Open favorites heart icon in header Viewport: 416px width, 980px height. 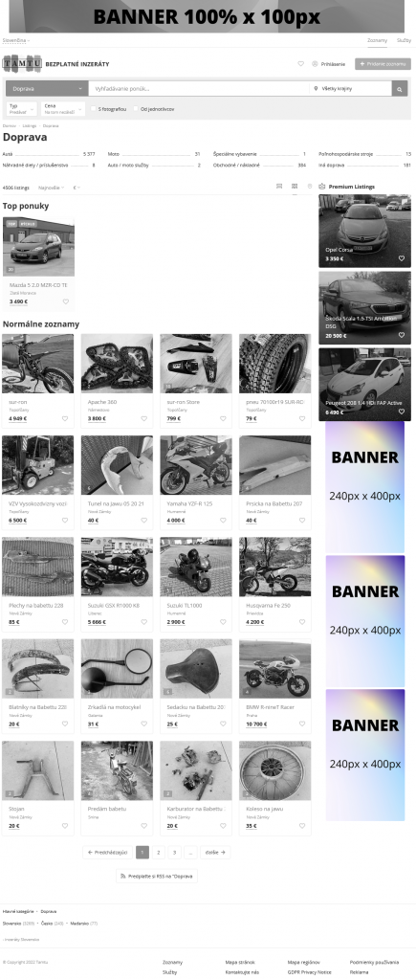[x=300, y=64]
